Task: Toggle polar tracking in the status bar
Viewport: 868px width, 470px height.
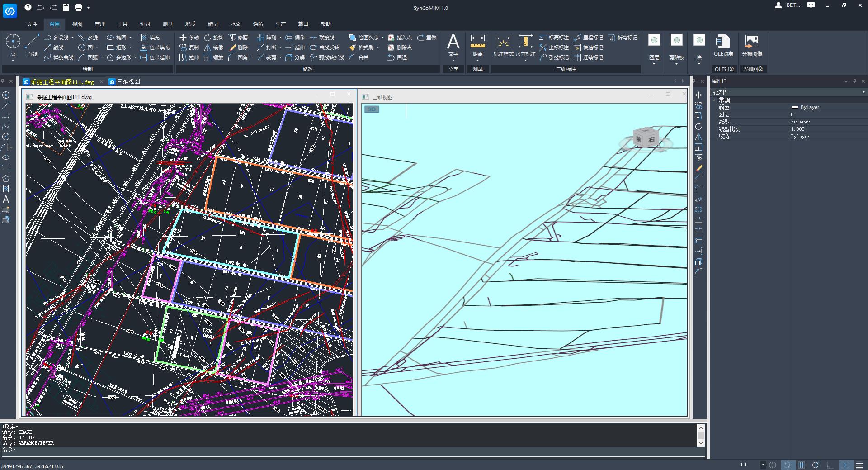Action: coord(816,465)
